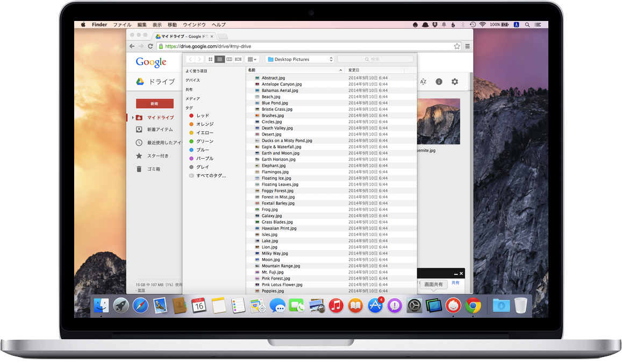
Task: Show Drive details info icon
Action: tap(439, 81)
